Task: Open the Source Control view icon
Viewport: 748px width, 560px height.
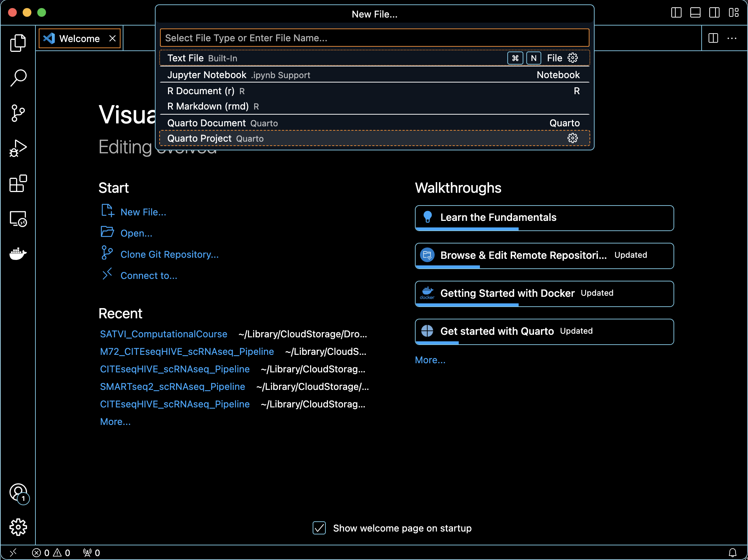Action: click(18, 113)
